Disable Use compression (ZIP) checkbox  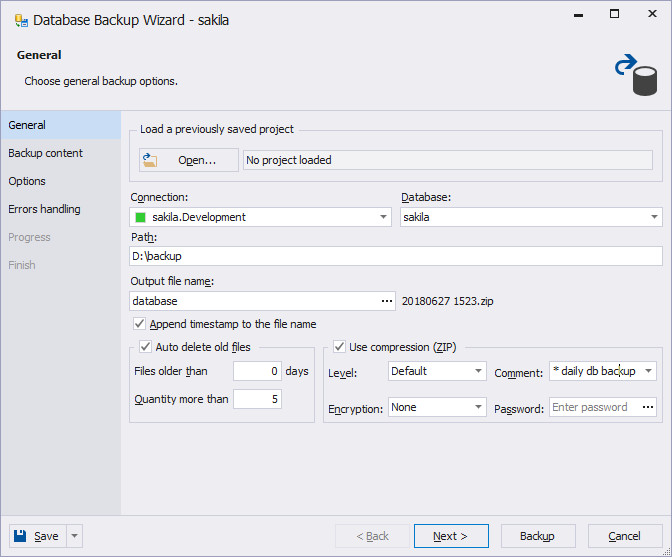coord(339,347)
